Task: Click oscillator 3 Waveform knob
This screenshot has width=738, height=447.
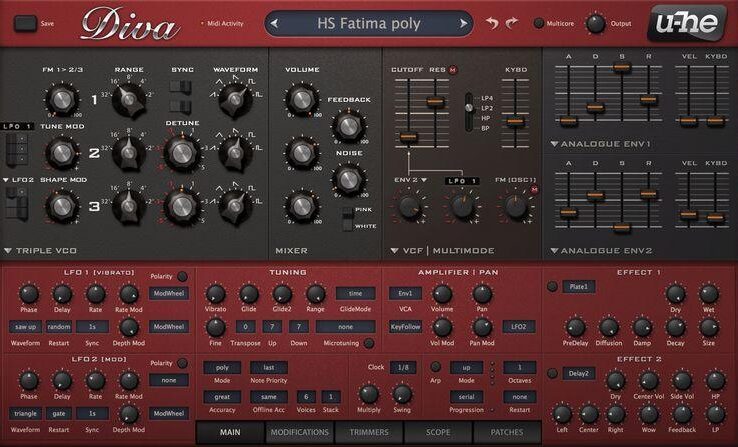Action: 235,206
